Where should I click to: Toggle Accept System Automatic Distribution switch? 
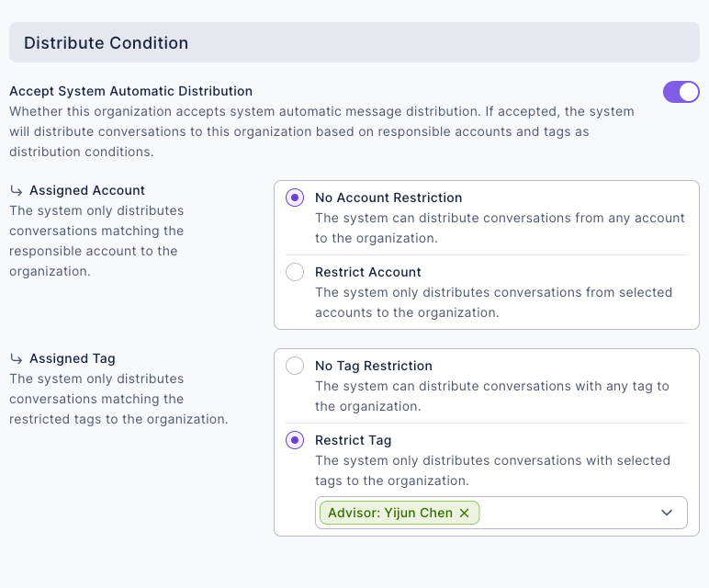coord(681,92)
